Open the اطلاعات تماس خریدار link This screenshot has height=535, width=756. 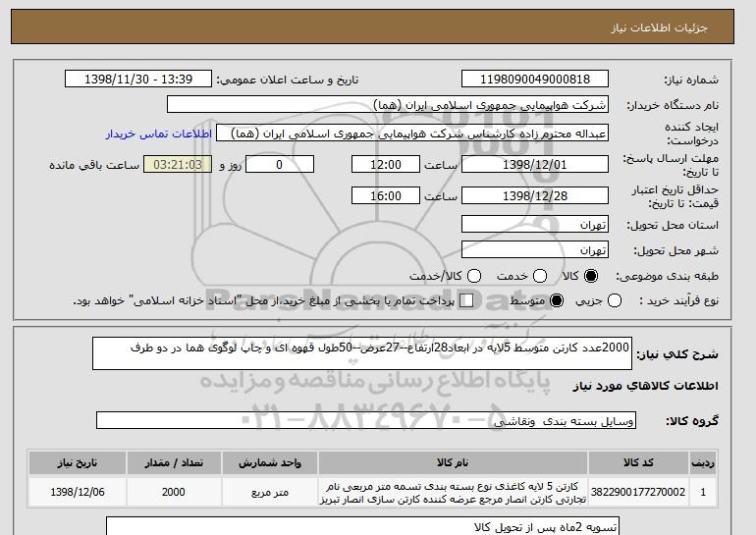point(159,134)
